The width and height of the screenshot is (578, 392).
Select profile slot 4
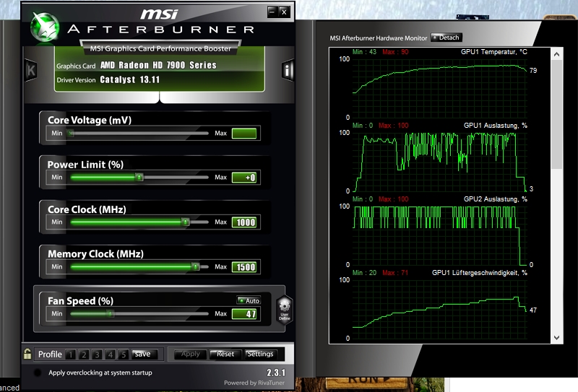click(111, 354)
